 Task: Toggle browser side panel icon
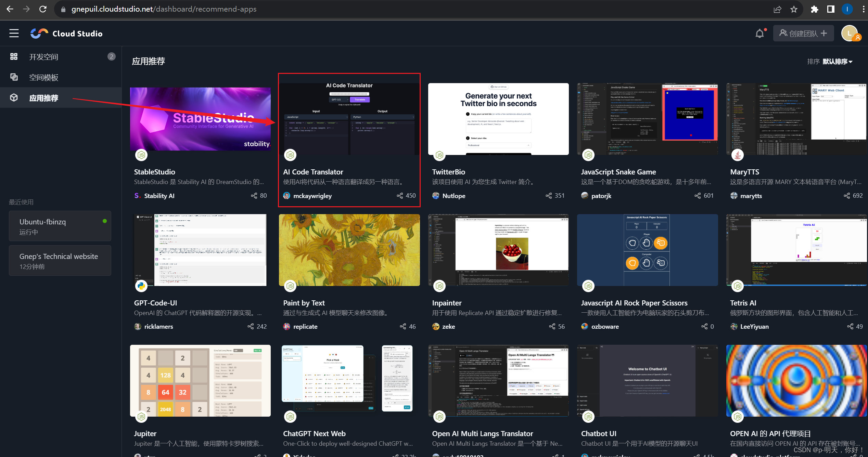(x=831, y=9)
